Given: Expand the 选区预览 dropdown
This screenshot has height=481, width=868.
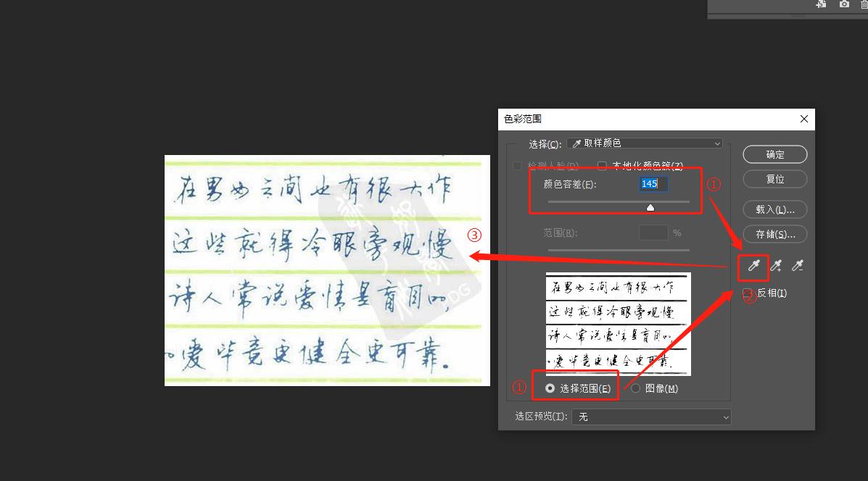Looking at the screenshot, I should pyautogui.click(x=651, y=417).
